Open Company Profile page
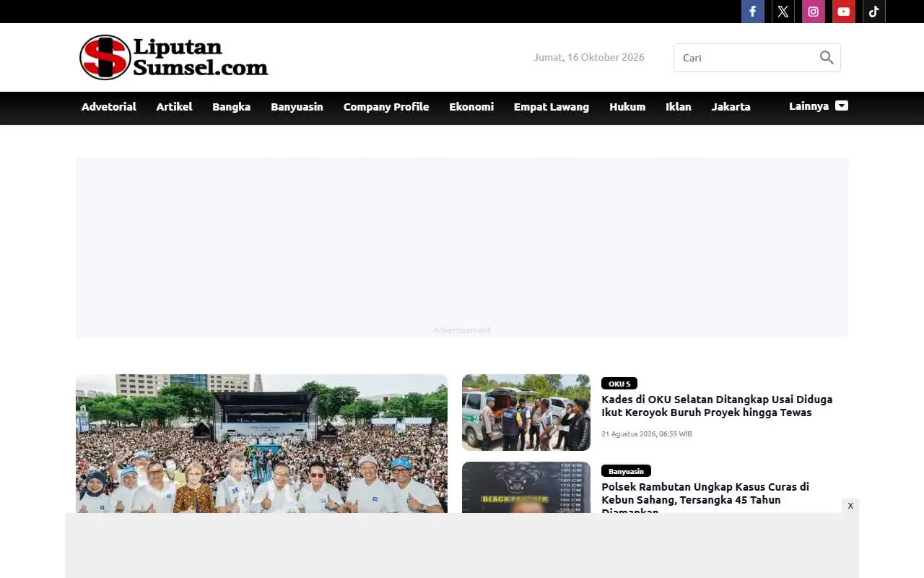This screenshot has height=578, width=924. click(x=386, y=107)
